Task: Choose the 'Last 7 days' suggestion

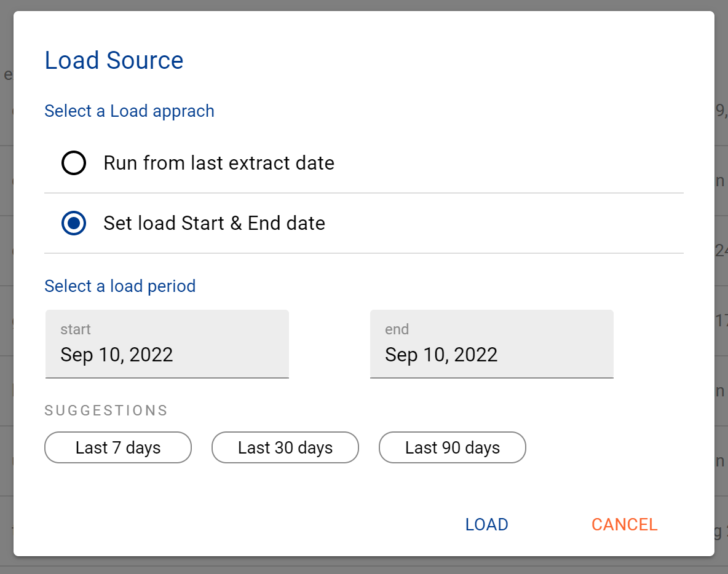Action: [x=117, y=447]
